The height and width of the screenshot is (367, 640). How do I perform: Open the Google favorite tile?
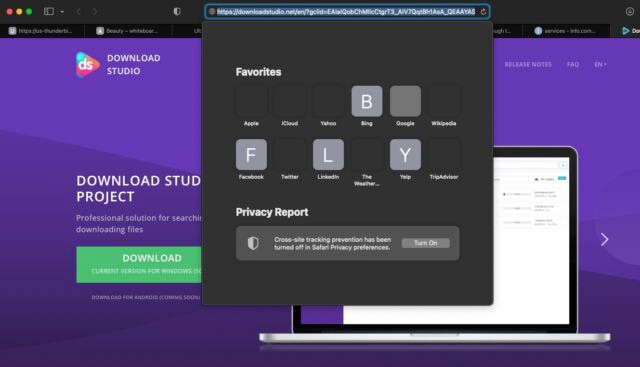[405, 101]
